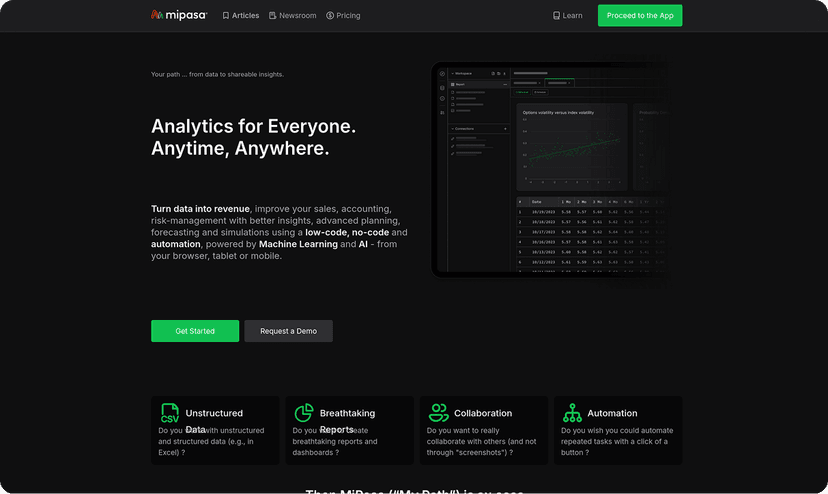
Task: Click the Get Started button
Action: 195,331
